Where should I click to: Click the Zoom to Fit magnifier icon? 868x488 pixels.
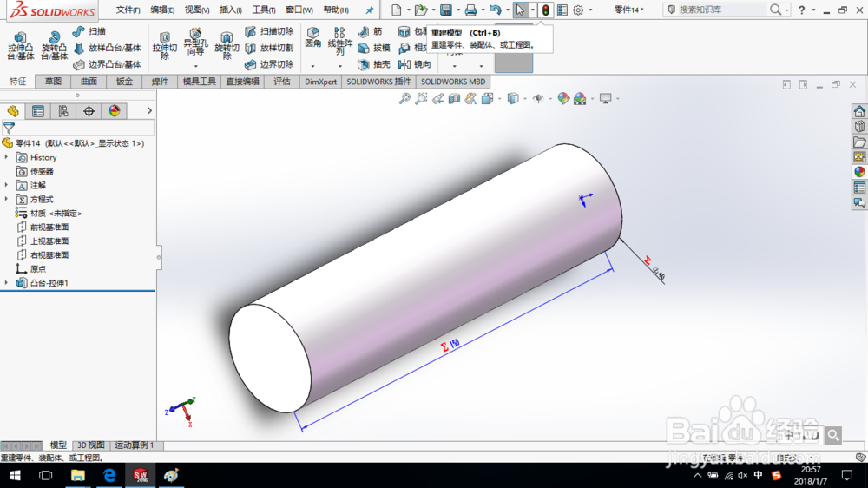(404, 99)
